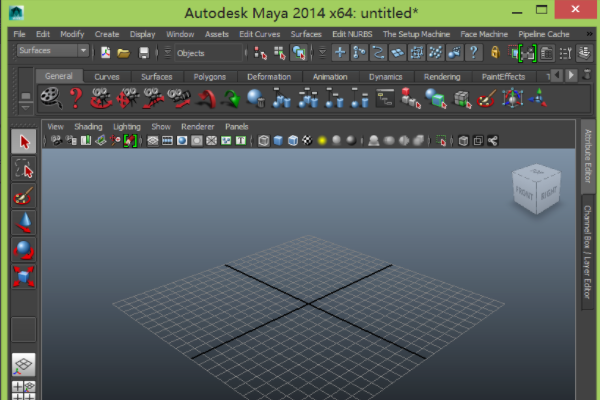Click select by hierarchy mode icon

coord(260,53)
